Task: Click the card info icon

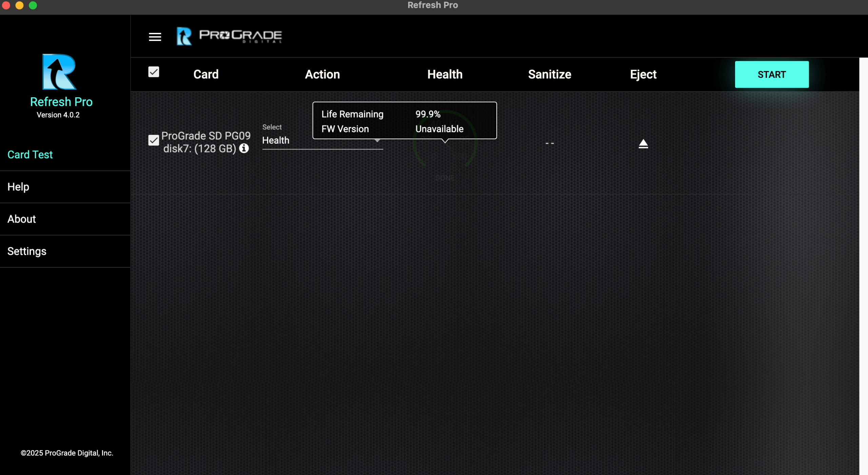Action: click(x=244, y=148)
